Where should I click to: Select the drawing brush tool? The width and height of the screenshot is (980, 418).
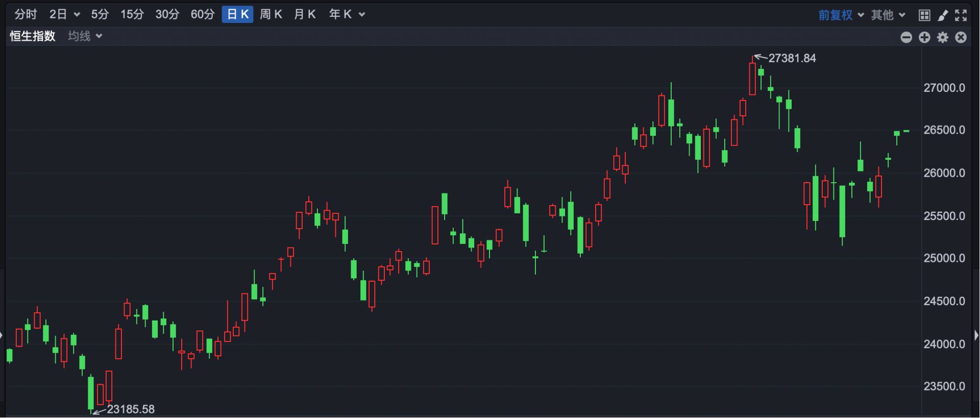click(x=943, y=15)
